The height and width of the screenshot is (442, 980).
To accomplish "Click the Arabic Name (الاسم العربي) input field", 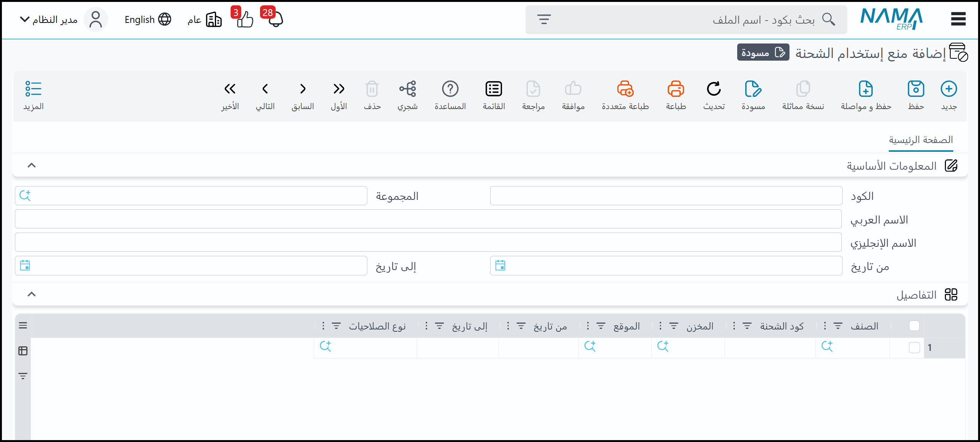I will pyautogui.click(x=428, y=219).
